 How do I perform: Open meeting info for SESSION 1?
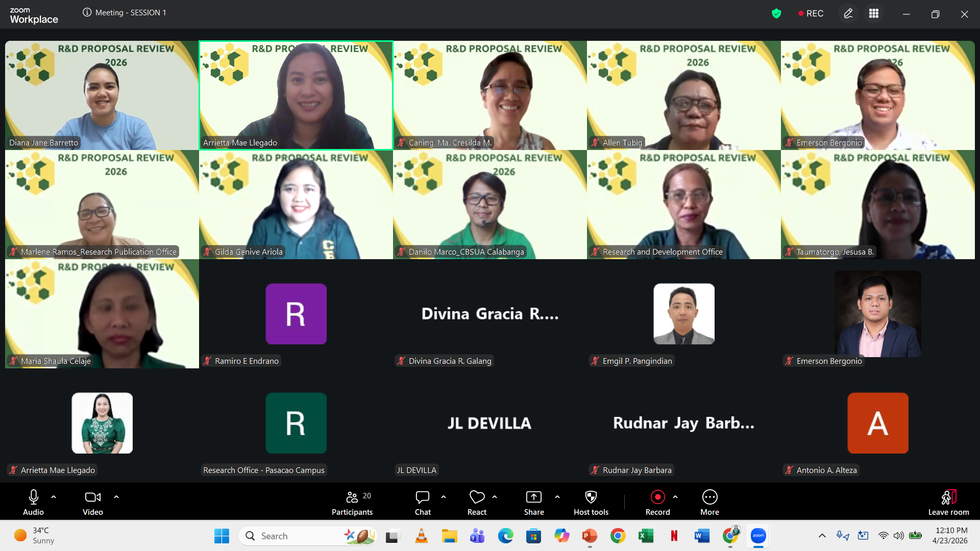click(87, 12)
